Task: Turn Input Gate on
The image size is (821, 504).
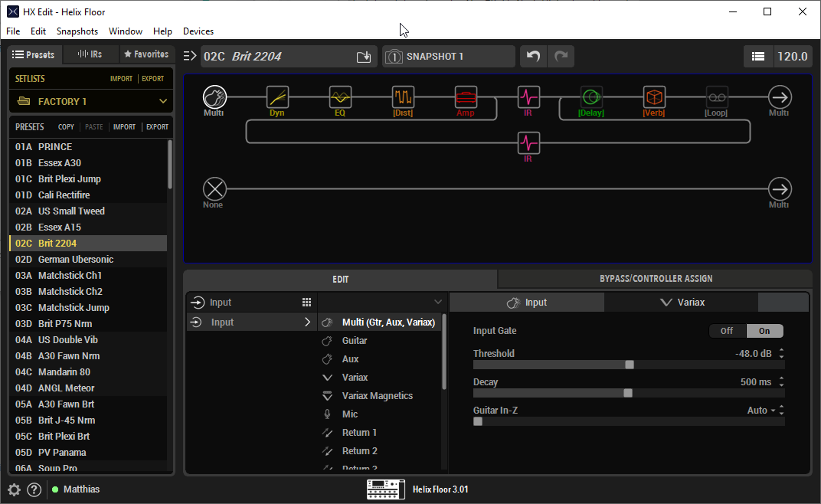Action: pyautogui.click(x=764, y=331)
